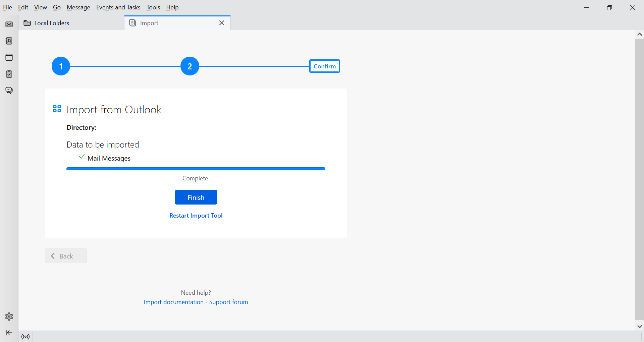
Task: Select the Import tab
Action: pyautogui.click(x=177, y=23)
